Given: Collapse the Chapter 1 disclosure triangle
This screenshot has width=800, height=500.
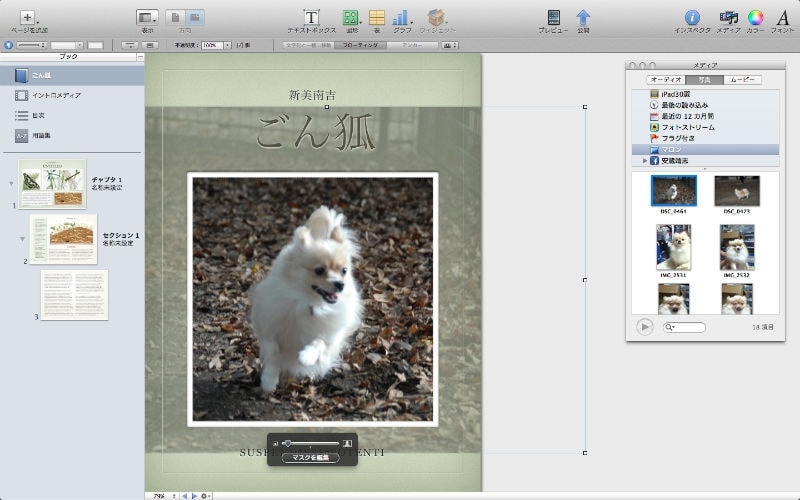Looking at the screenshot, I should click(x=11, y=183).
